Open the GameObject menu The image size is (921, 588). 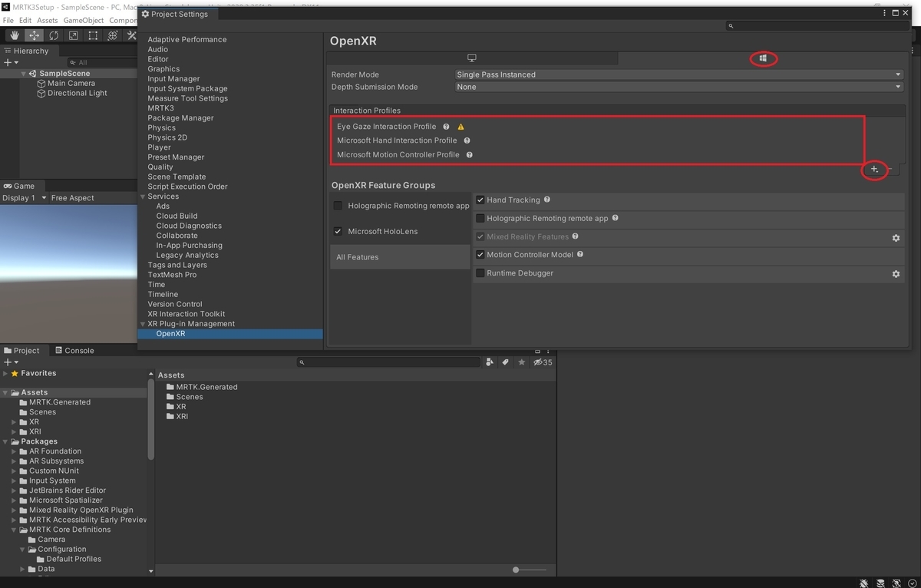[84, 20]
